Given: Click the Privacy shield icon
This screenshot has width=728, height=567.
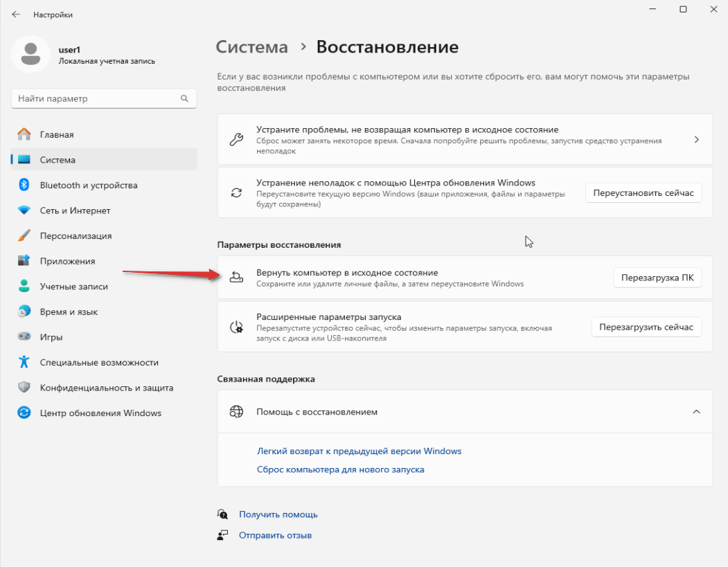Looking at the screenshot, I should coord(24,387).
